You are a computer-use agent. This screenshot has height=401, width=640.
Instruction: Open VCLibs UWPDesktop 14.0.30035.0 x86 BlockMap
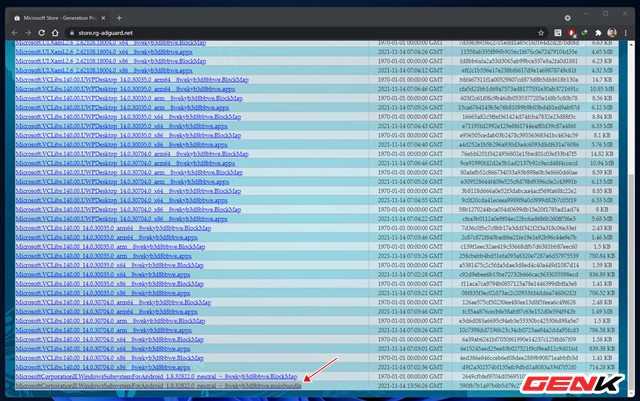pyautogui.click(x=128, y=135)
